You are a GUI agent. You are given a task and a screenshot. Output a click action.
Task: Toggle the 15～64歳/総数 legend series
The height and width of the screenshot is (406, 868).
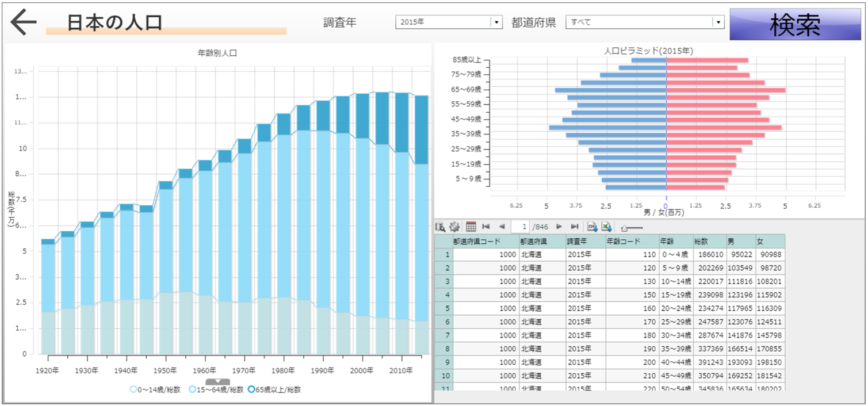(x=216, y=390)
